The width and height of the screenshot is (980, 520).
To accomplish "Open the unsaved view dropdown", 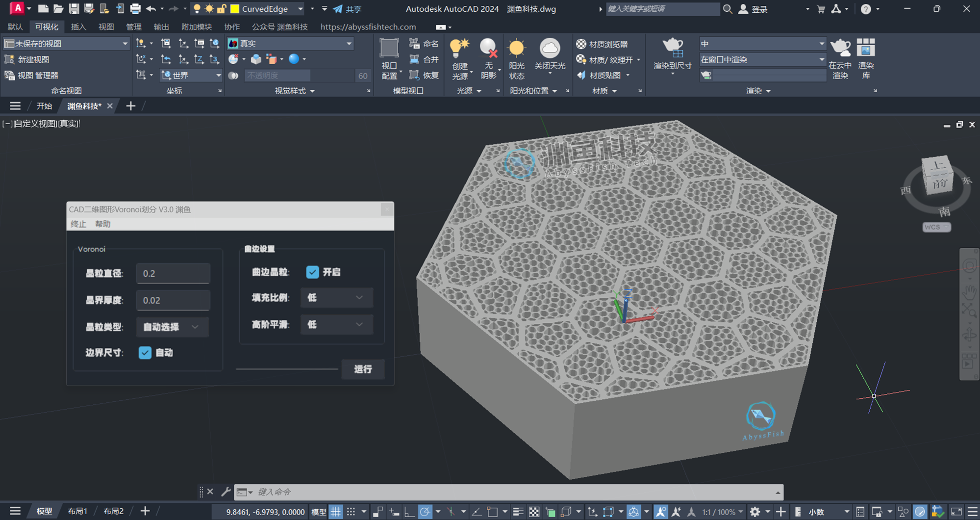I will [66, 44].
